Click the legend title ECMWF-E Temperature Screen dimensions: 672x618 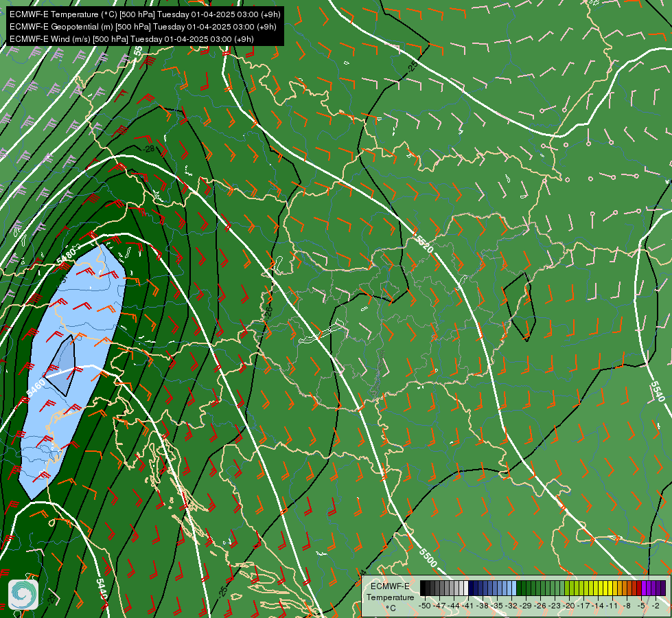coord(390,592)
